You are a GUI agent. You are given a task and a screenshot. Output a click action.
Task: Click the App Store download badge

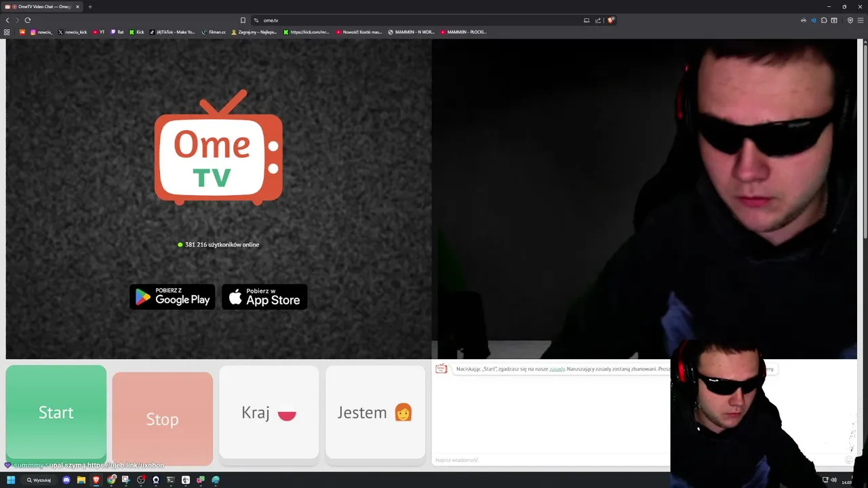pyautogui.click(x=264, y=297)
